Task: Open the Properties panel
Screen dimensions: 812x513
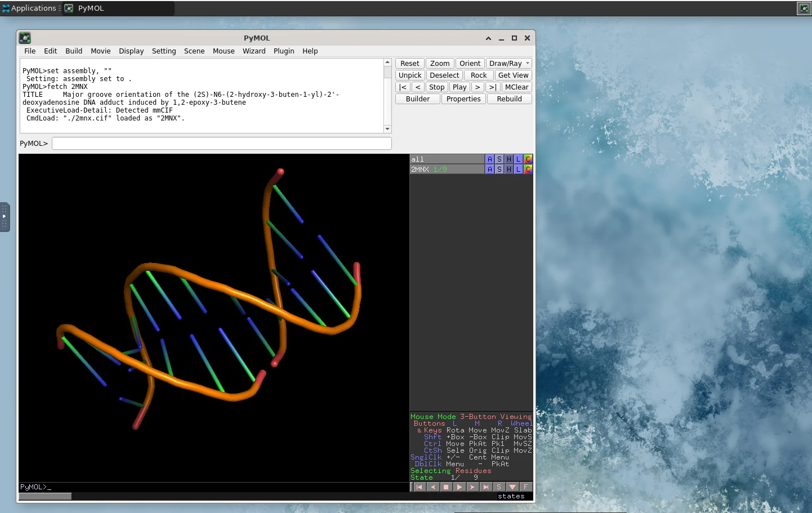Action: click(463, 99)
